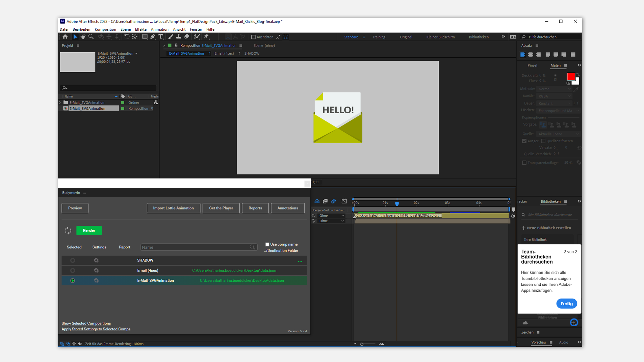Click the red foreground color swatch
This screenshot has width=644, height=362.
(571, 77)
